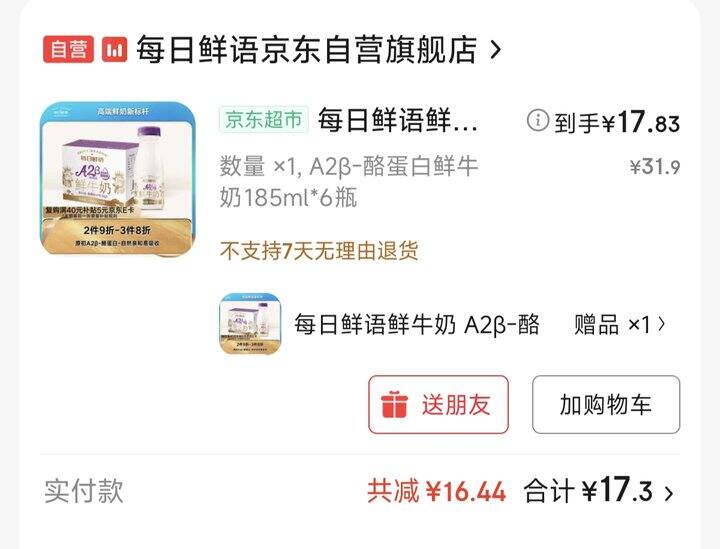Click the 加购物车 button
This screenshot has height=549, width=720.
tap(606, 404)
